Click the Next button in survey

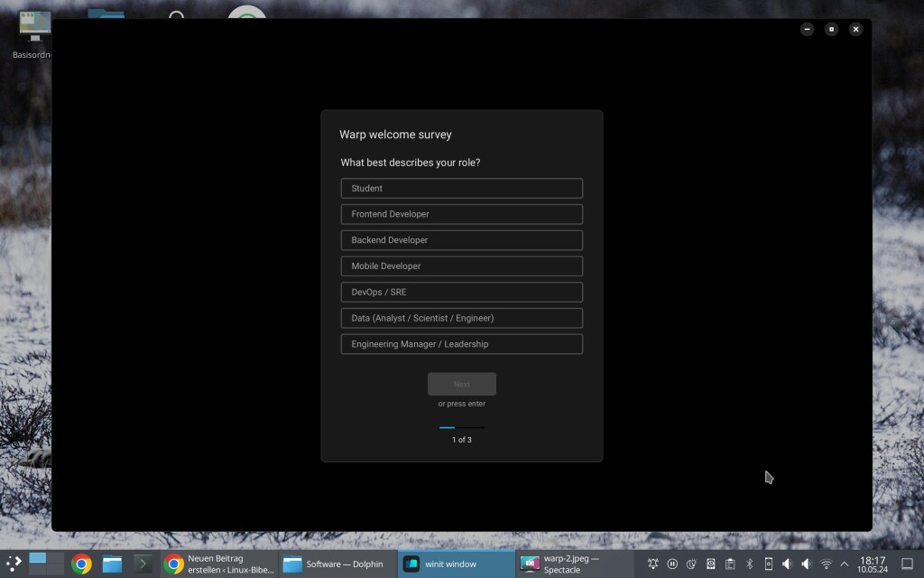pos(461,384)
